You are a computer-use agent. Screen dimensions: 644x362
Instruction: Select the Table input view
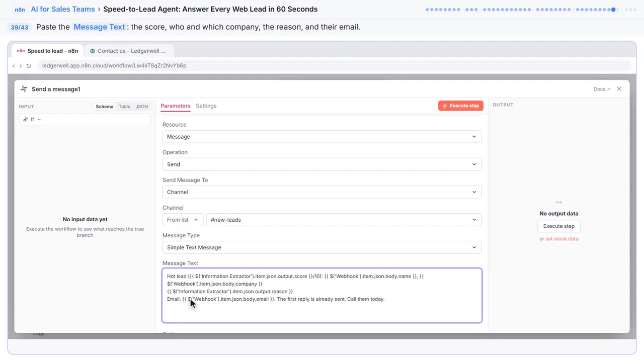(x=124, y=107)
